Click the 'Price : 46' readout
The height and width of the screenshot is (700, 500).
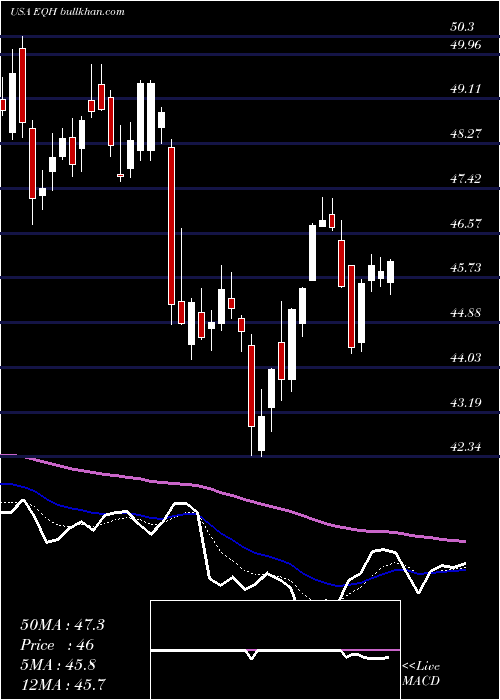(57, 645)
